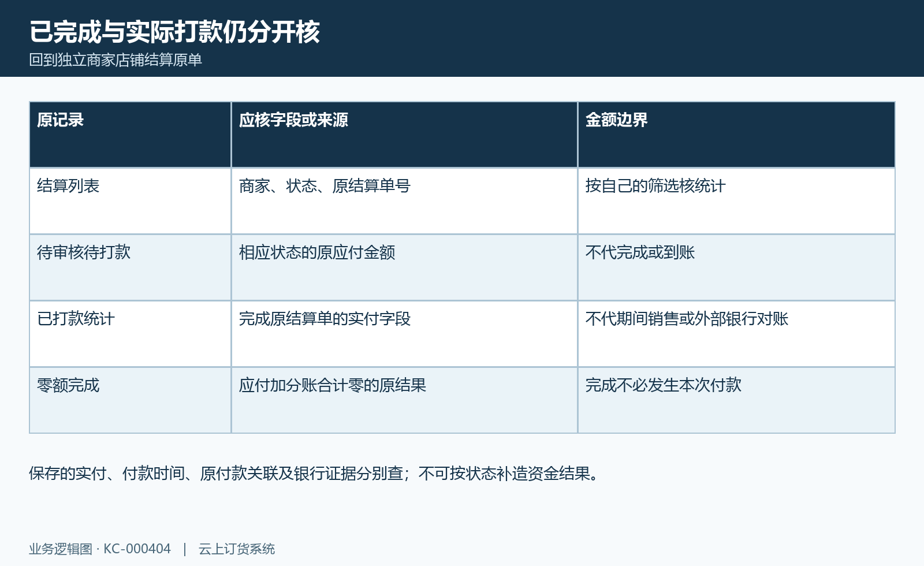
Task: Select the cell 零额完成
Action: [131, 400]
